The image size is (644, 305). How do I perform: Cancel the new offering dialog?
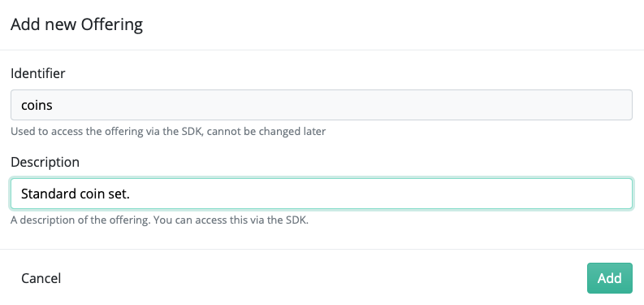[x=41, y=278]
